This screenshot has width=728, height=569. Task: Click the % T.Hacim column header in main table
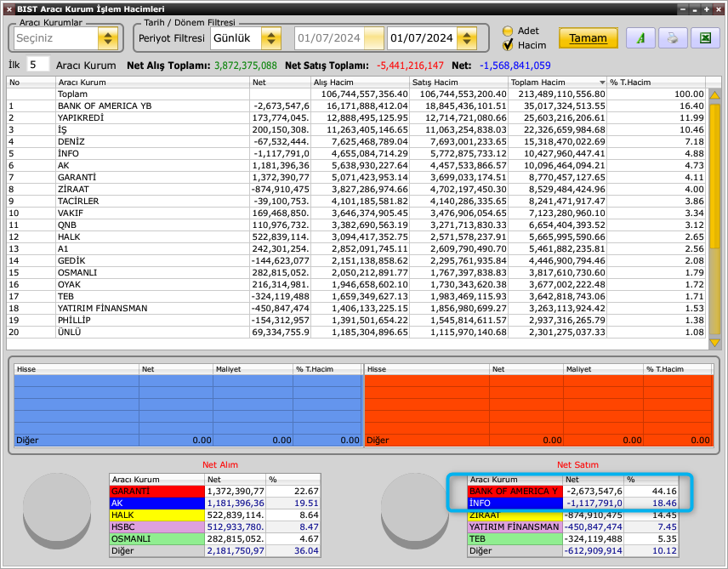point(657,83)
